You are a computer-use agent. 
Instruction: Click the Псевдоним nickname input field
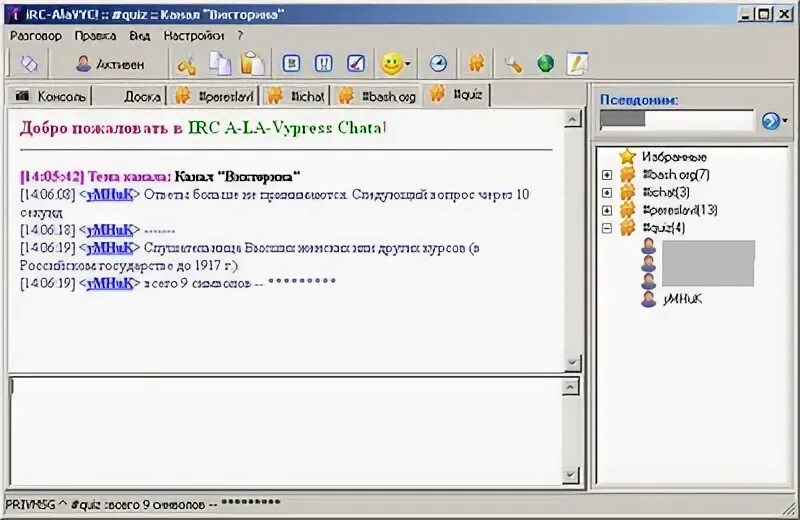pos(677,120)
